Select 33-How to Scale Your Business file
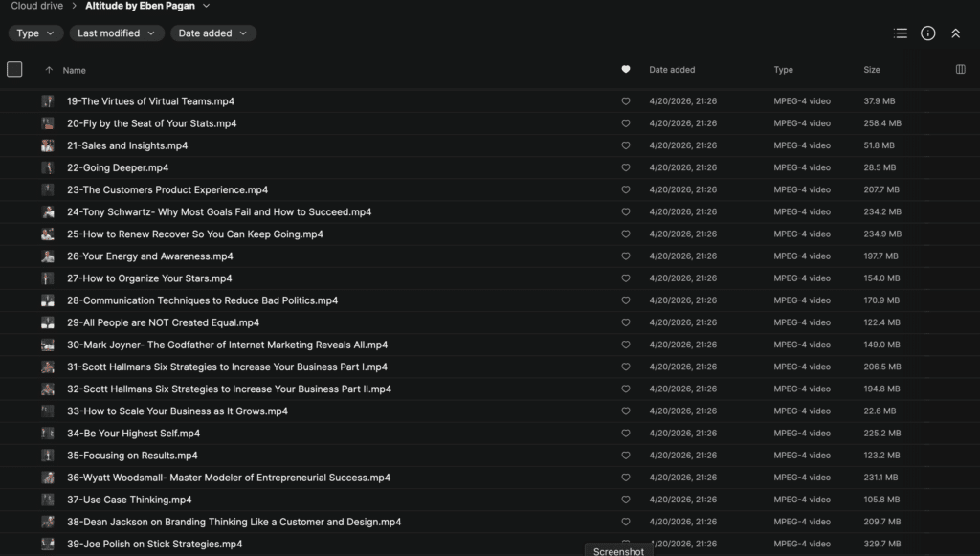980x556 pixels. click(177, 411)
